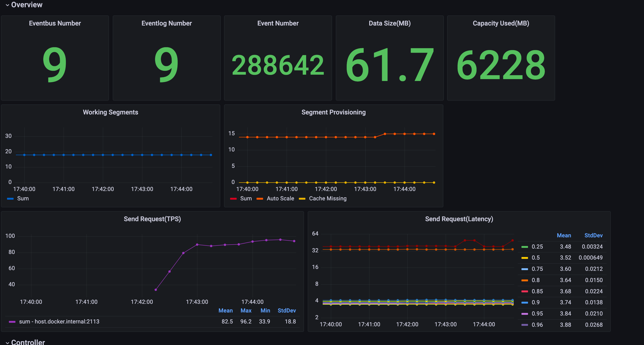The width and height of the screenshot is (644, 345).
Task: Sort TPS legend by Min column
Action: pos(265,310)
